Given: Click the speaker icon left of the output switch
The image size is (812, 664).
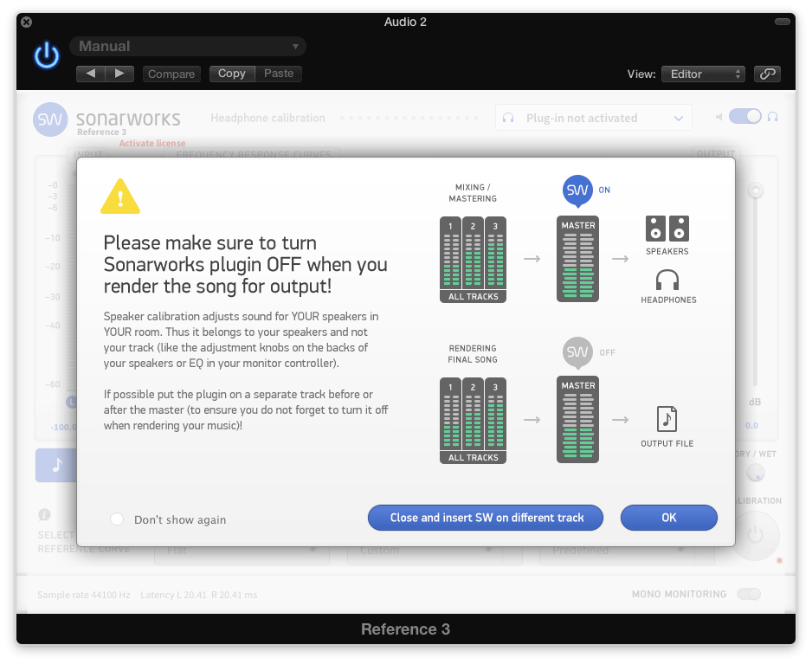Looking at the screenshot, I should pyautogui.click(x=719, y=117).
